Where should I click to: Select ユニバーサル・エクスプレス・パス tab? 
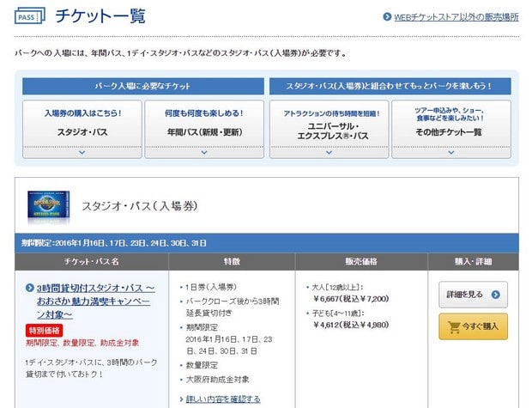click(x=329, y=129)
